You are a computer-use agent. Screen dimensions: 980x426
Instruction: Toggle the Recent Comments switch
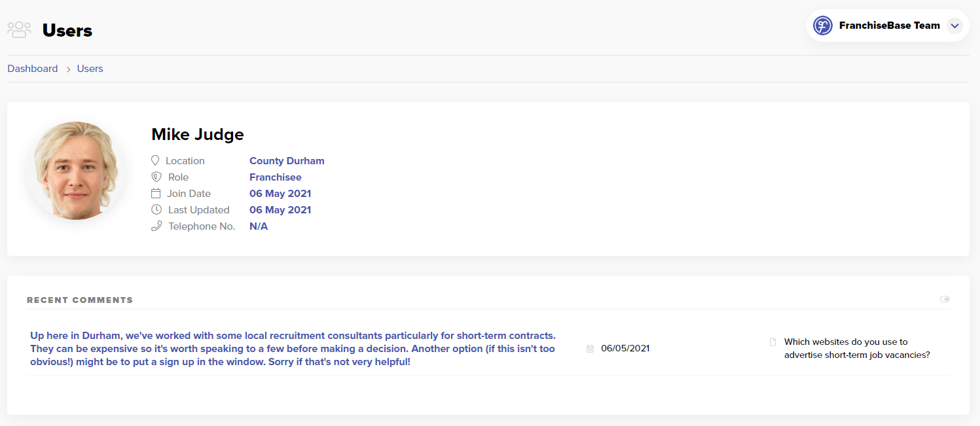tap(945, 299)
